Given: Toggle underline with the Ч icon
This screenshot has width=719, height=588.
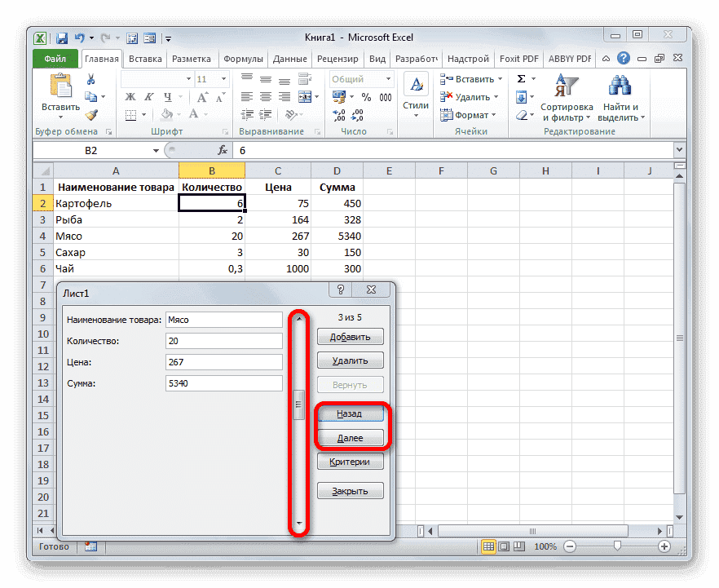Looking at the screenshot, I should [167, 97].
